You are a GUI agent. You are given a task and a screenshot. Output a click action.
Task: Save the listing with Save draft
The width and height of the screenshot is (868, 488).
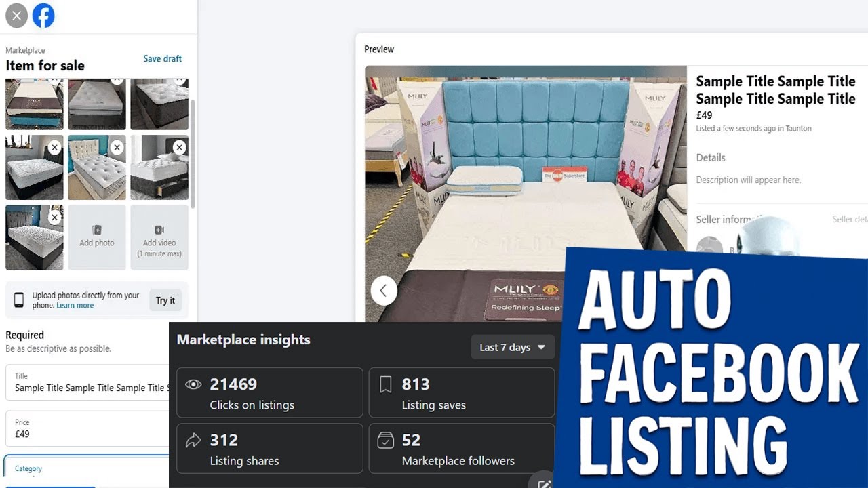[162, 58]
